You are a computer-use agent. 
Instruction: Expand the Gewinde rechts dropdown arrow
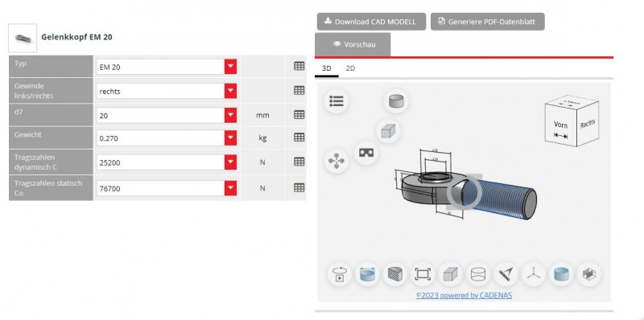click(230, 91)
